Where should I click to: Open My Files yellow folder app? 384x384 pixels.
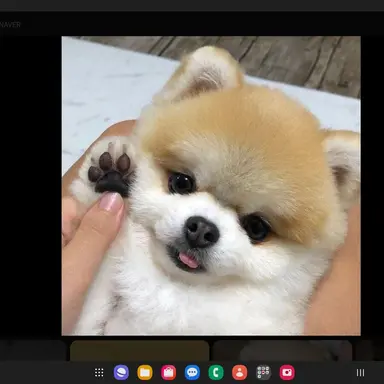point(145,372)
